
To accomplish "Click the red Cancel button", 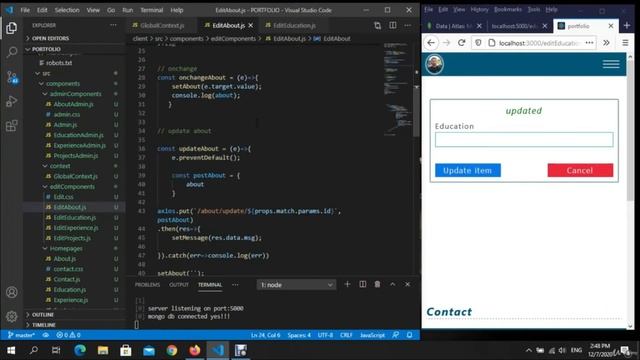I will pyautogui.click(x=580, y=170).
